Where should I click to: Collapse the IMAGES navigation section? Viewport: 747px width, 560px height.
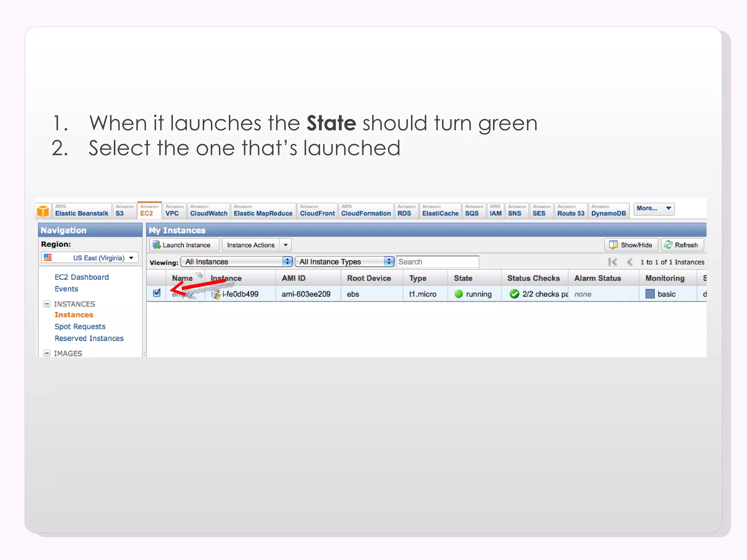pyautogui.click(x=47, y=353)
